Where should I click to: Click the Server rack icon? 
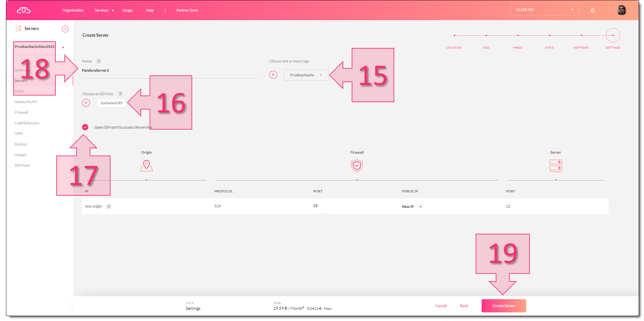[556, 166]
